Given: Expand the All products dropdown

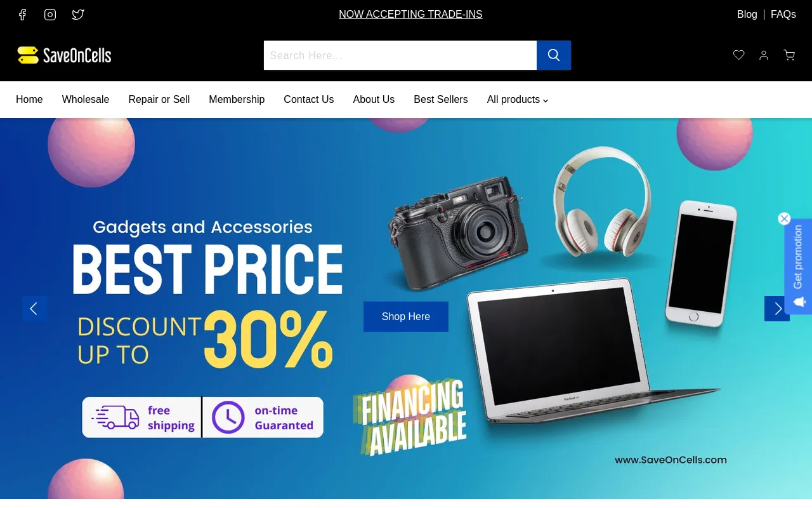Looking at the screenshot, I should 518,100.
